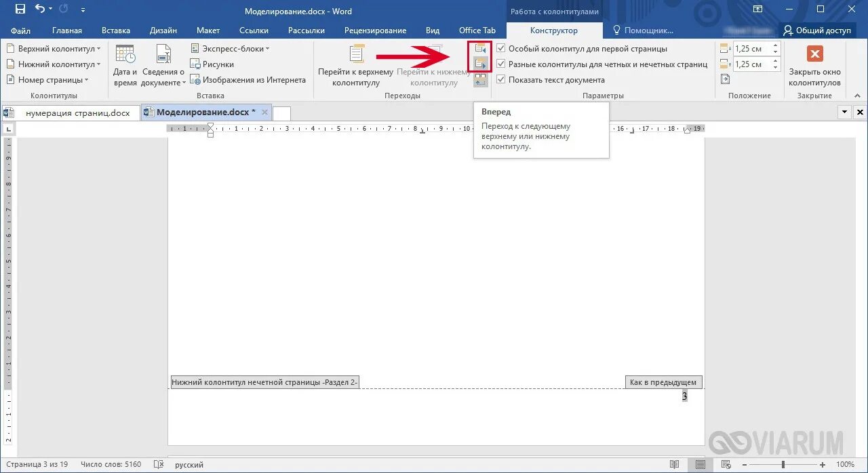Click the greyed-out Redo icon
Image resolution: width=868 pixels, height=473 pixels.
(64, 9)
